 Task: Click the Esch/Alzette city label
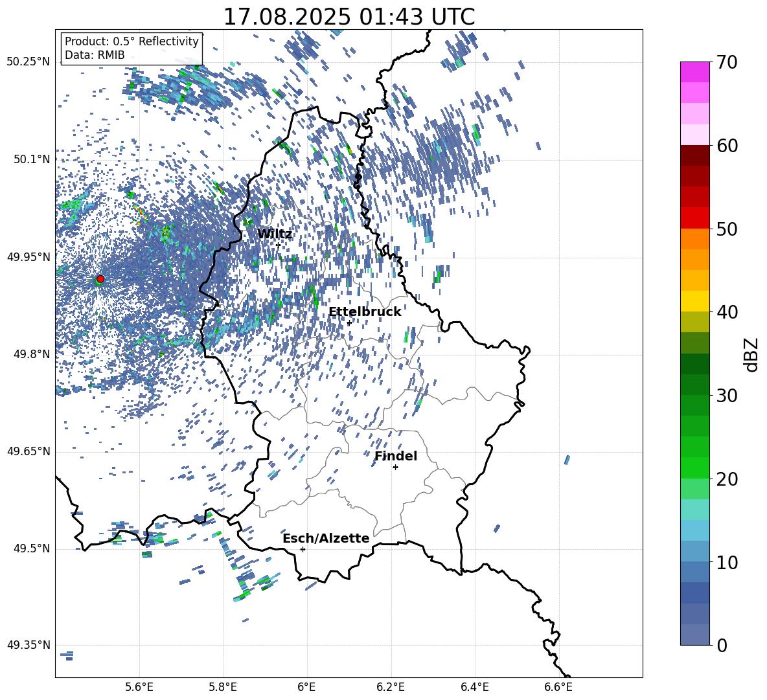click(x=326, y=538)
